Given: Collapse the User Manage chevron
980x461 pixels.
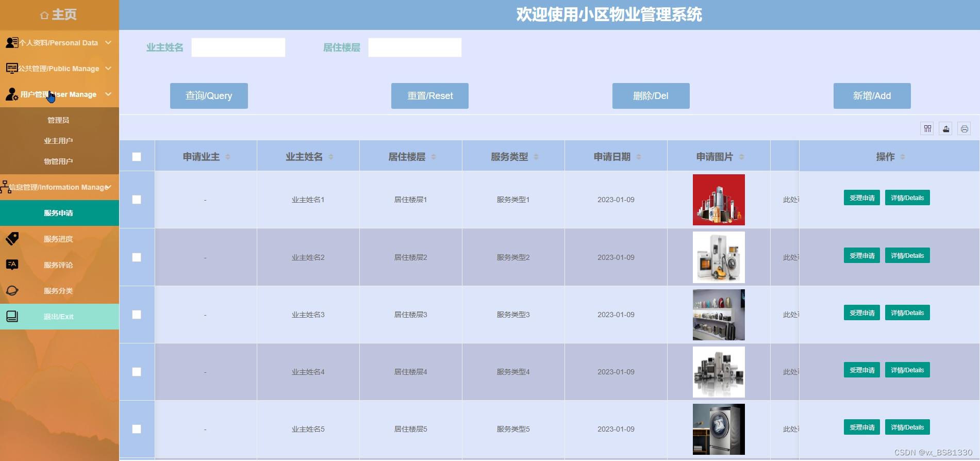Looking at the screenshot, I should tap(108, 94).
